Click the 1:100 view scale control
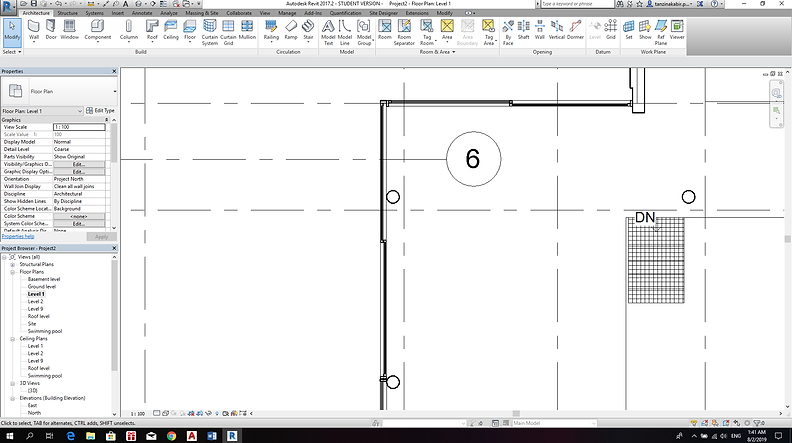 tap(138, 413)
